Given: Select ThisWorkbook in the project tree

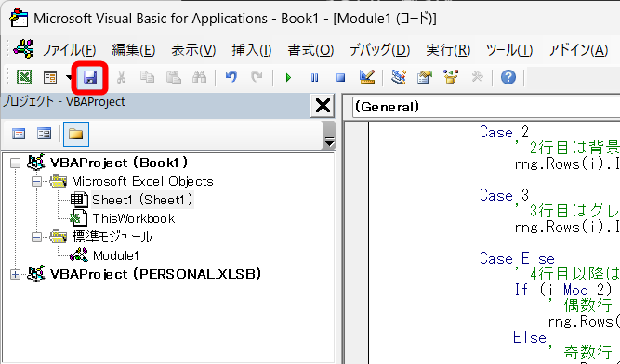Looking at the screenshot, I should [x=134, y=219].
